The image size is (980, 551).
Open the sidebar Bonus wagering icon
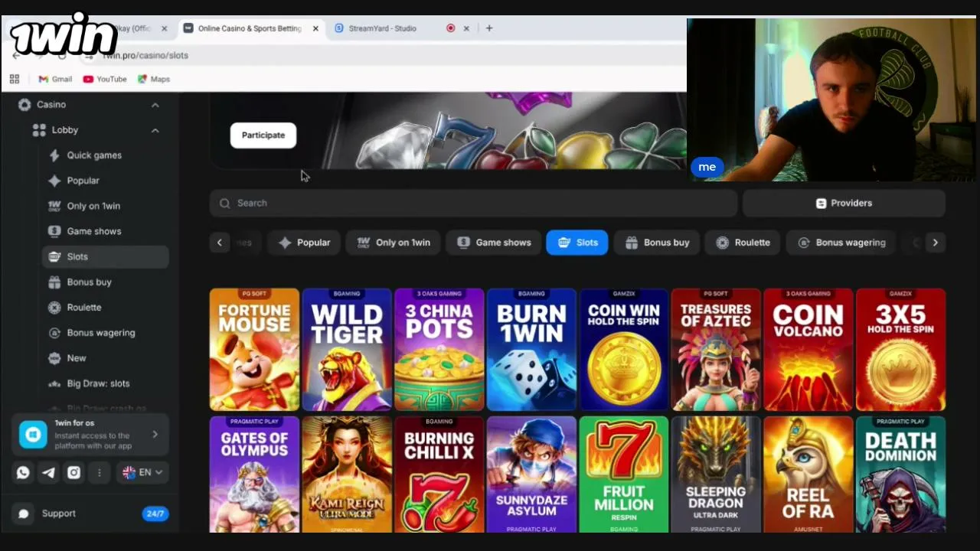54,333
